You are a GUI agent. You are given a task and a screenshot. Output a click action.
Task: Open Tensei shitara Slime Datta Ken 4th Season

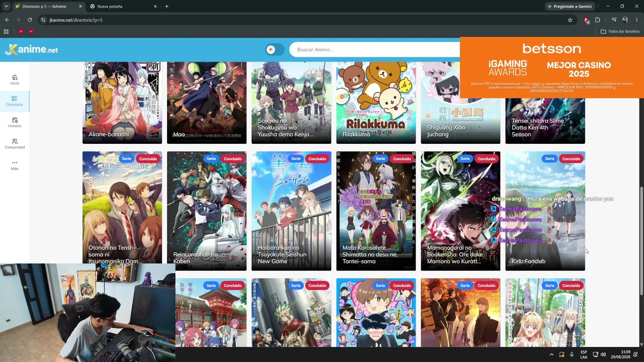(x=545, y=121)
